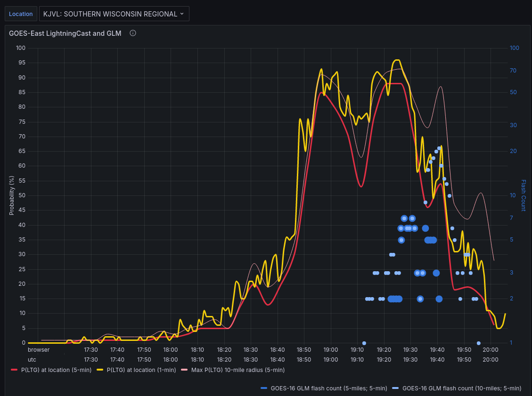Toggle GOES-16 GLM flash count (5-miles) series
532x396 pixels.
click(329, 388)
